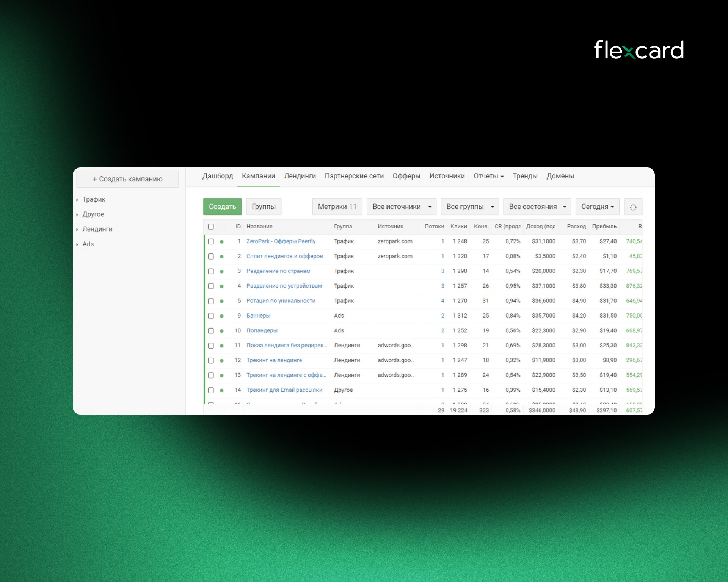This screenshot has height=582, width=728.
Task: Click the total clicks value 19 224
Action: [458, 410]
